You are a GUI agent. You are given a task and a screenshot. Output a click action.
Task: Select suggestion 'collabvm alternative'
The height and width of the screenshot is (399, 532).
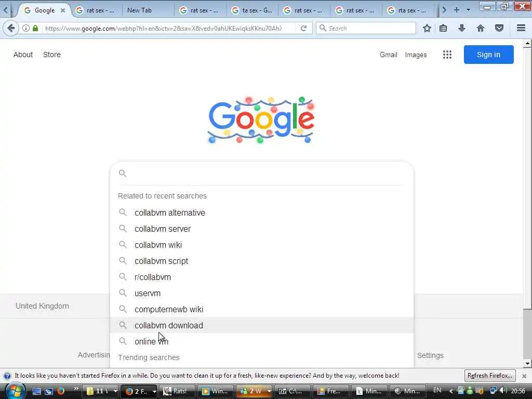262,212
